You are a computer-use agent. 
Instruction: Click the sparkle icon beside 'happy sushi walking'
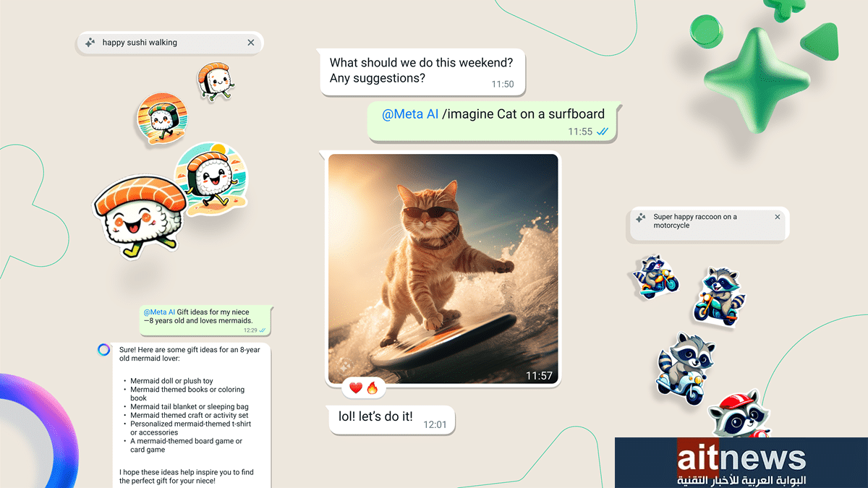tap(90, 43)
